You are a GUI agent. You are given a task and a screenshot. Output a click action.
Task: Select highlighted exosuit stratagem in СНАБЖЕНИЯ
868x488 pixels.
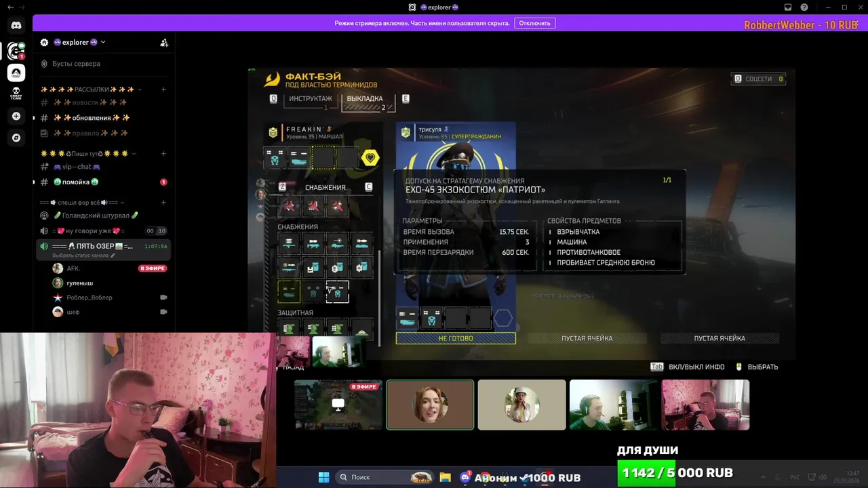(337, 291)
